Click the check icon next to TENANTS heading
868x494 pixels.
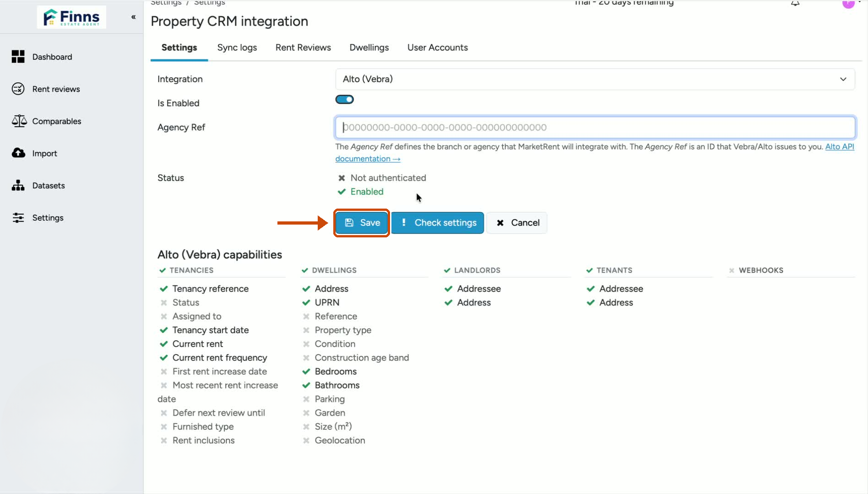(590, 270)
